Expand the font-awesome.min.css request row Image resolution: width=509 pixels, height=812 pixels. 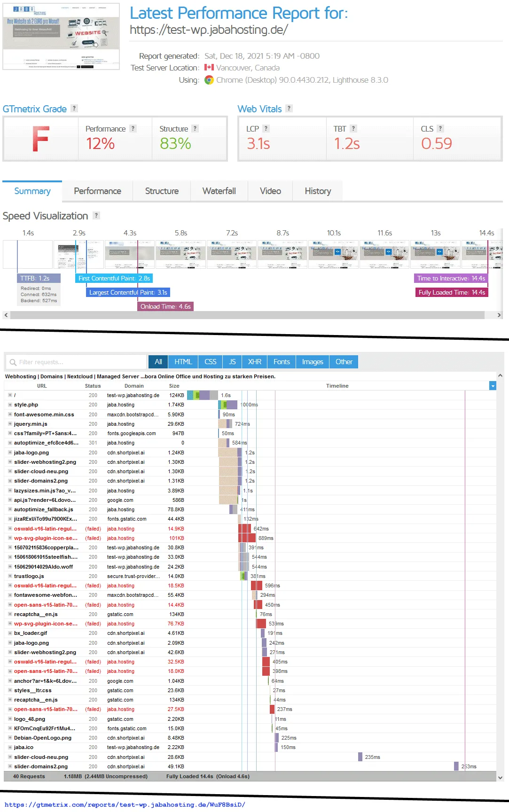click(x=10, y=414)
